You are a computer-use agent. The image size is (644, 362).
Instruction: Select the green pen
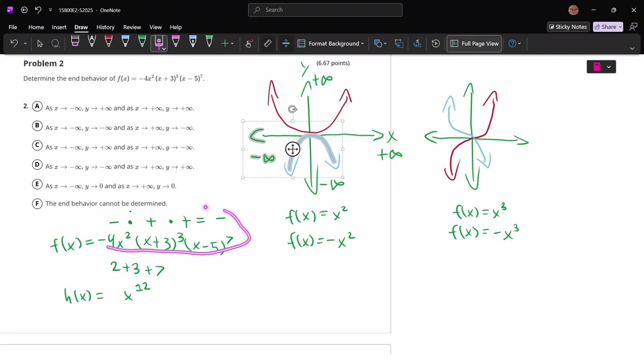tap(142, 43)
